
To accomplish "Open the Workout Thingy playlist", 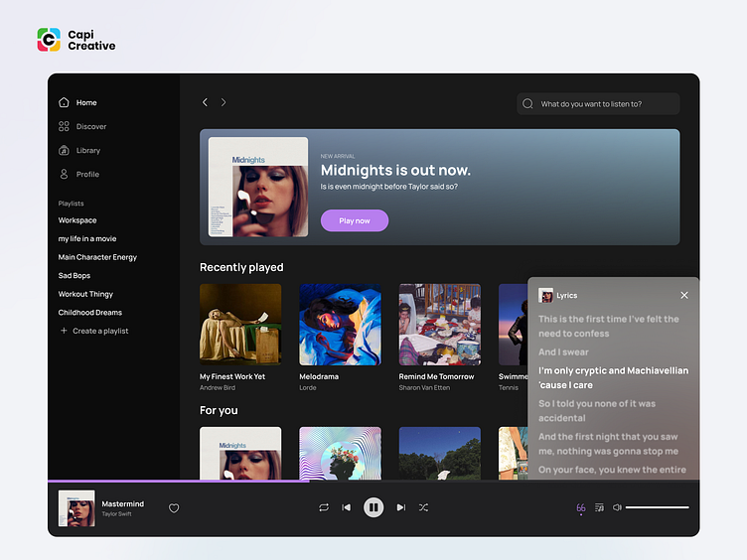I will pyautogui.click(x=85, y=294).
